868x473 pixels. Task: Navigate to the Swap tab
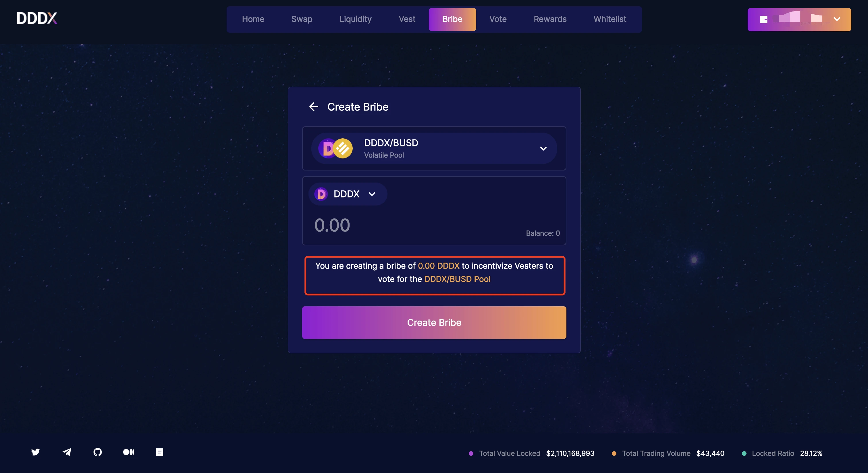302,19
